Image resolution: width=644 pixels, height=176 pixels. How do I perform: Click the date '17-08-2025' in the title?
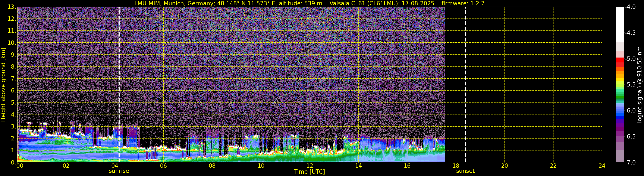pyautogui.click(x=418, y=3)
